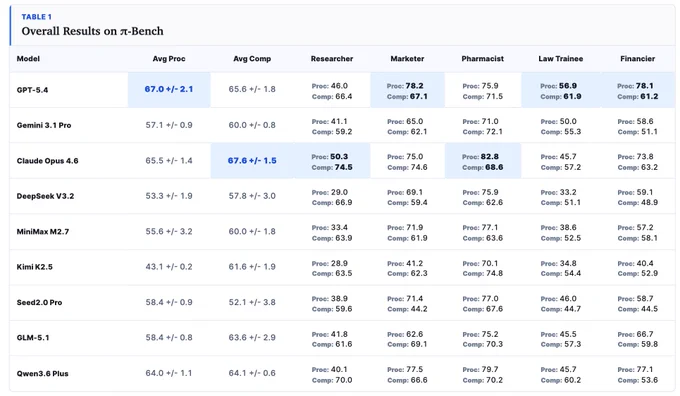Click Claude Pharmacist 'Proc: 82.8'
The width and height of the screenshot is (680, 396).
pyautogui.click(x=480, y=157)
